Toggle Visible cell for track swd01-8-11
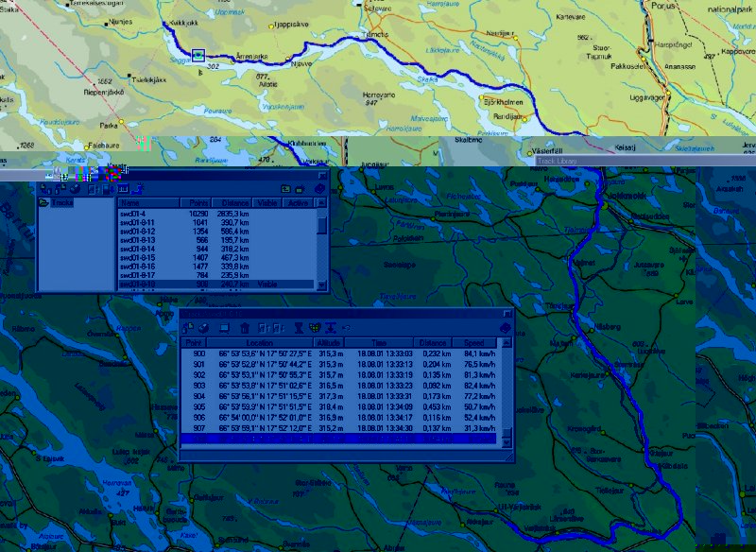Screen dimensions: 756x552 (267, 223)
